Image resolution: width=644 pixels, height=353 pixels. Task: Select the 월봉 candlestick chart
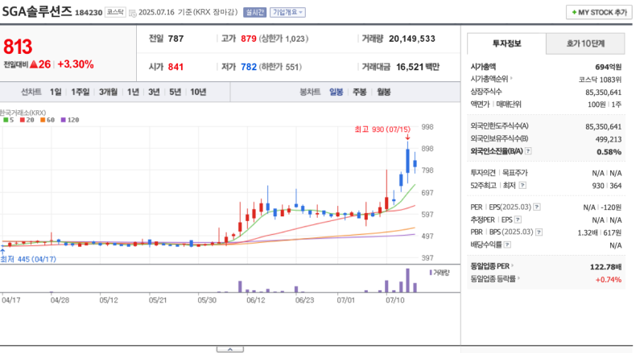pos(384,92)
